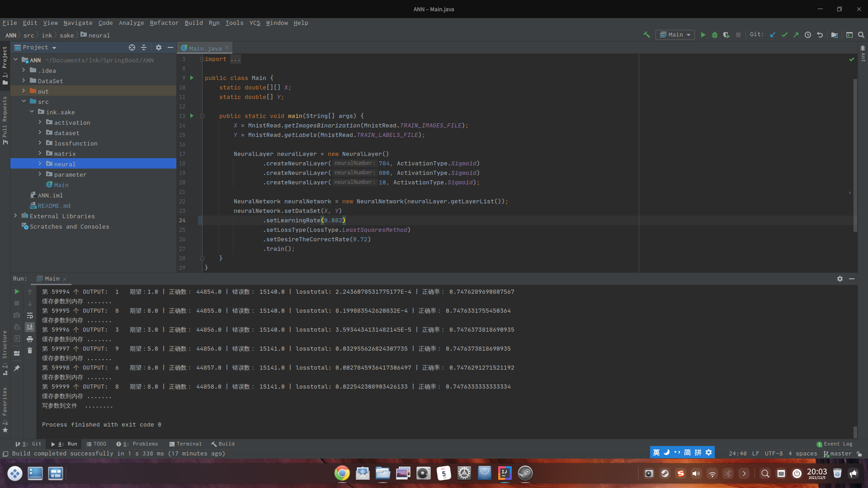Screen dimensions: 868x488
Task: Click locate file crosshair icon in Project panel
Action: pos(132,47)
